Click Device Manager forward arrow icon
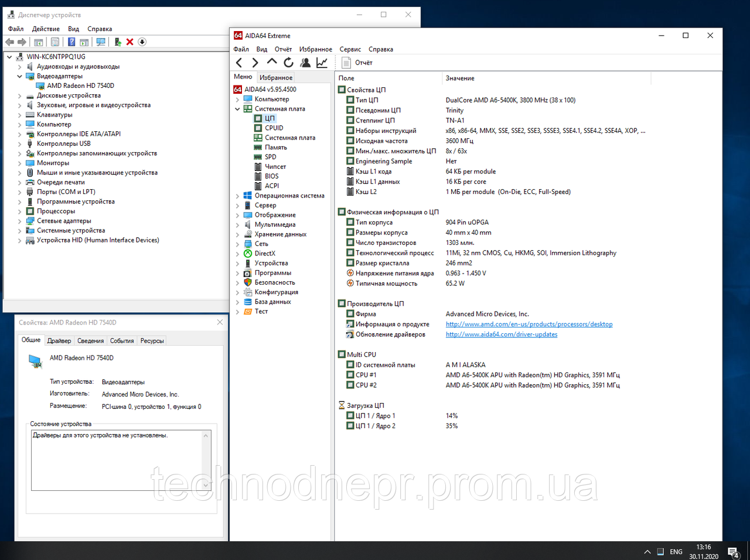Screen dimensions: 750x560 point(22,42)
